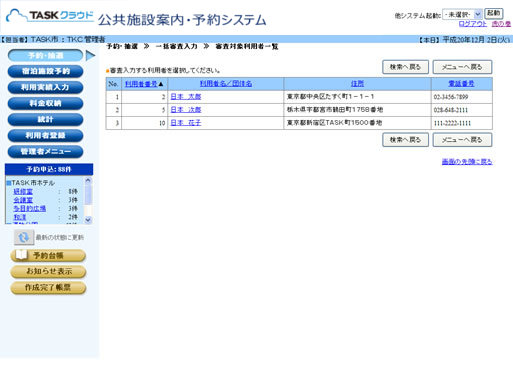Click the 画面の先頭に戻る link
Screen dimensions: 513x366
[x=467, y=162]
